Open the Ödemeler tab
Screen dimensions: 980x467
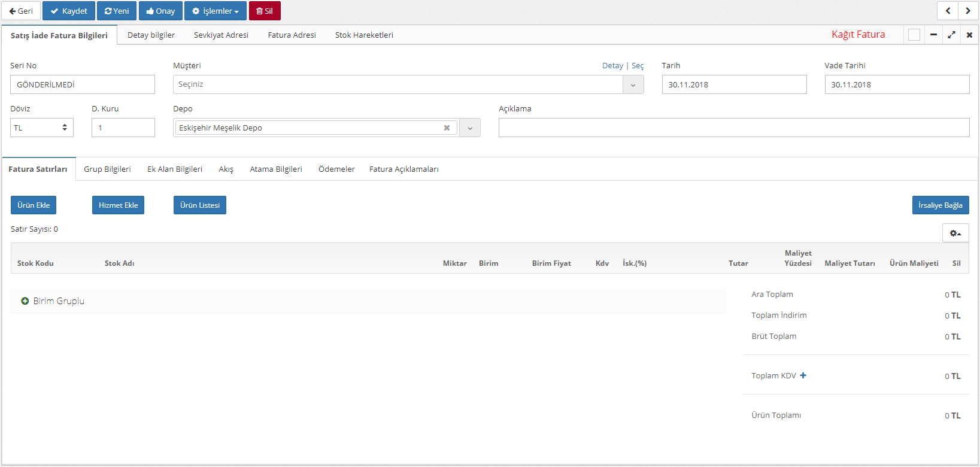click(336, 169)
